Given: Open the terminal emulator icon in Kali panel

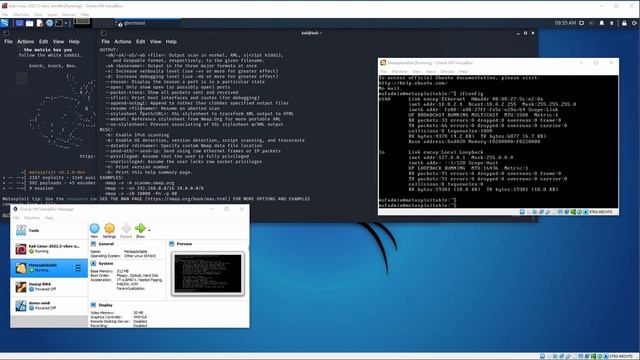Looking at the screenshot, I should (x=59, y=23).
